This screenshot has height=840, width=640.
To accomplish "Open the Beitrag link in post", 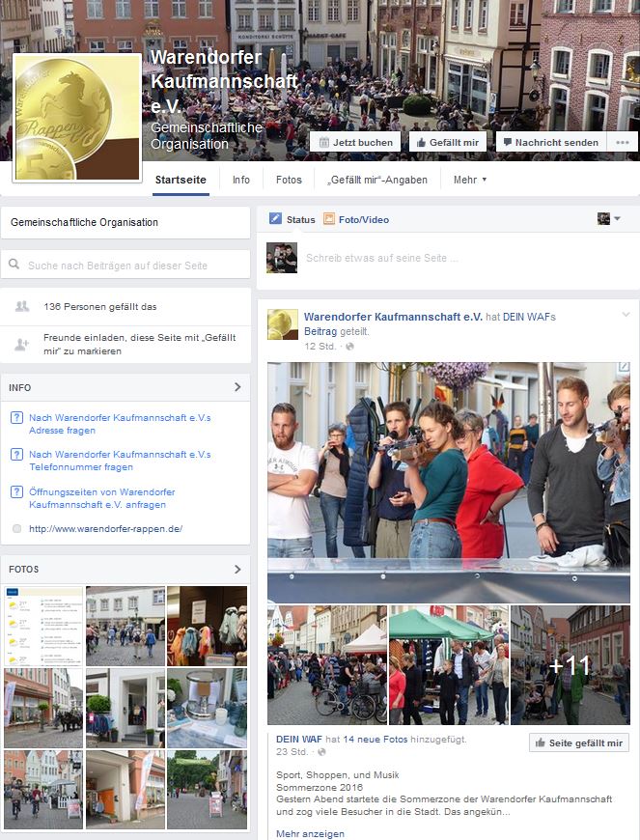I will pyautogui.click(x=320, y=331).
